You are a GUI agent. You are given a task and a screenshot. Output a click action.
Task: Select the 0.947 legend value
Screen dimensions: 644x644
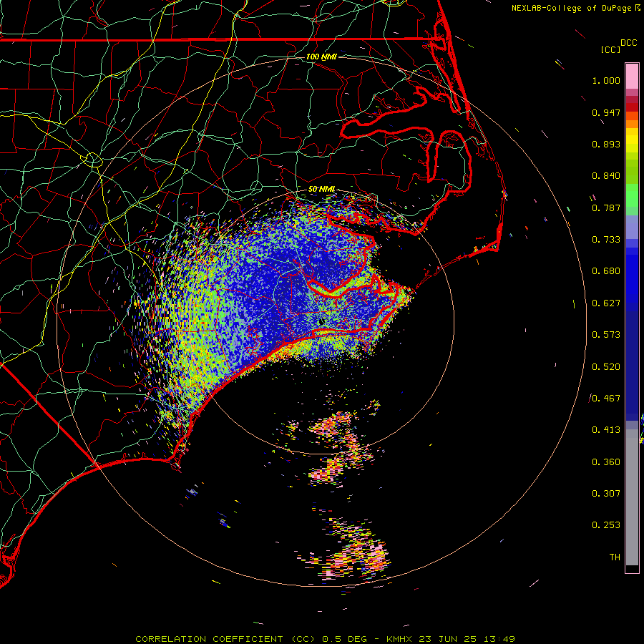coord(606,112)
